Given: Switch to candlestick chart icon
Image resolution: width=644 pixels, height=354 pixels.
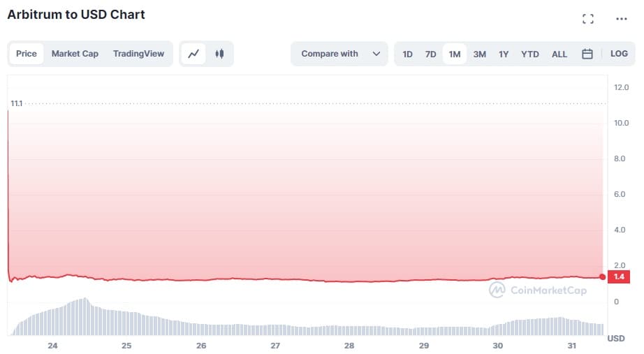Looking at the screenshot, I should 219,54.
